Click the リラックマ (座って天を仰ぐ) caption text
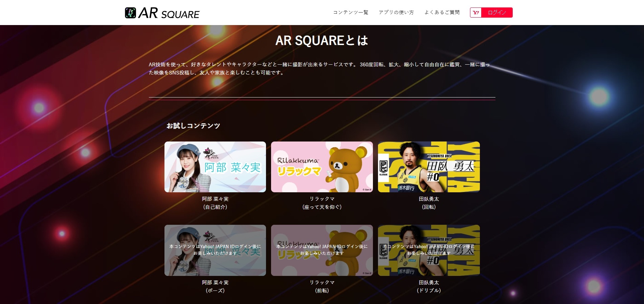The width and height of the screenshot is (644, 304). pos(322,203)
